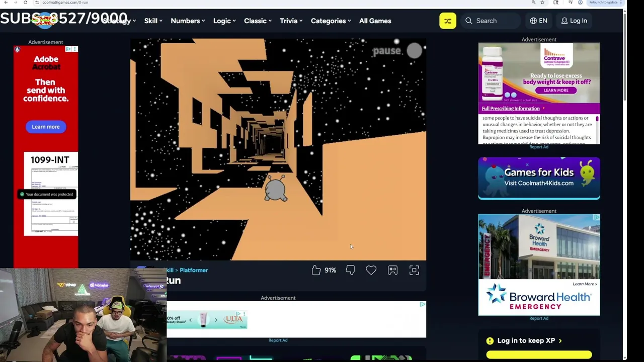Expand the Logic menu dropdown
644x362 pixels.
(224, 21)
